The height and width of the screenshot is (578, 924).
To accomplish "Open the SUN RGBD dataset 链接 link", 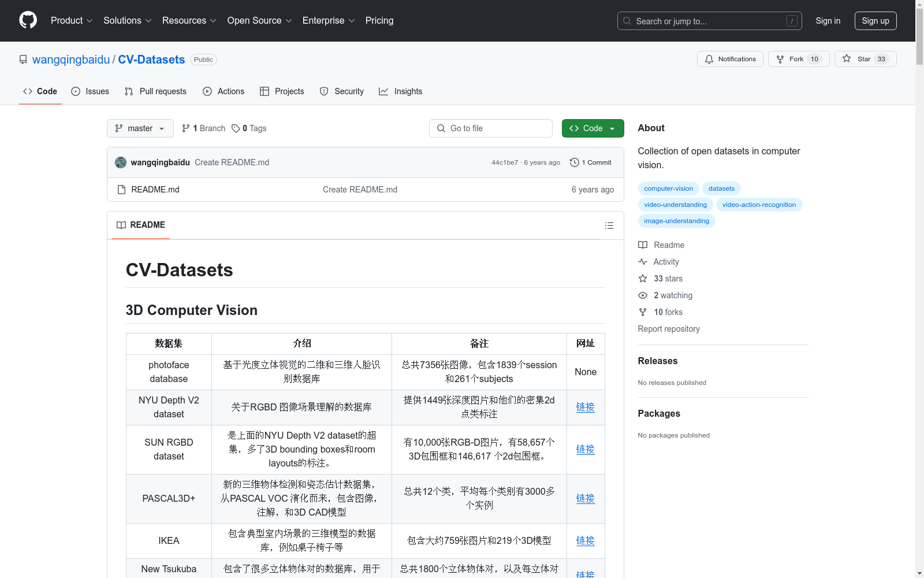I will pos(585,449).
